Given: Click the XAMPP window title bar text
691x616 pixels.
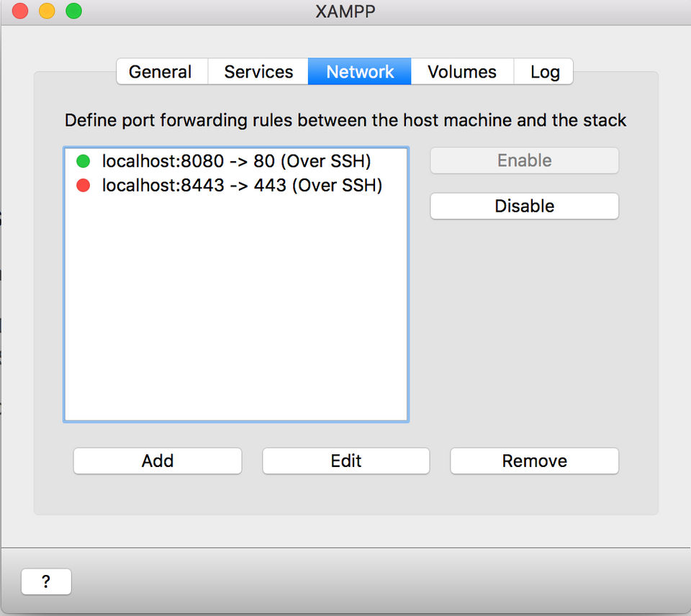Looking at the screenshot, I should [x=345, y=12].
